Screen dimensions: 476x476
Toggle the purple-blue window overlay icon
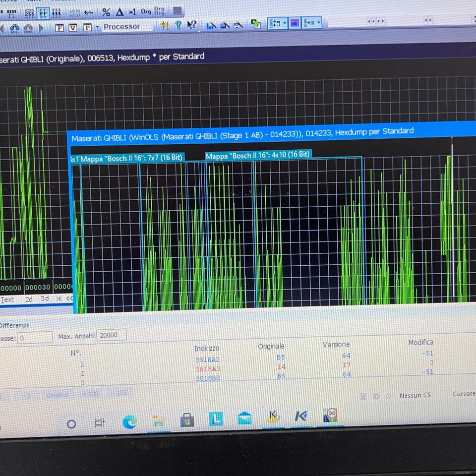coord(295,23)
